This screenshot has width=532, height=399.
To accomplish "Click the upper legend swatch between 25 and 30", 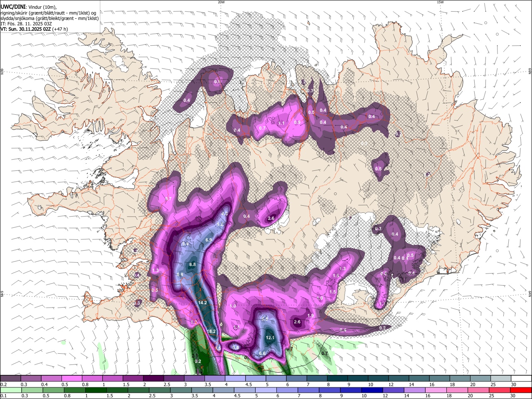I will (x=500, y=378).
